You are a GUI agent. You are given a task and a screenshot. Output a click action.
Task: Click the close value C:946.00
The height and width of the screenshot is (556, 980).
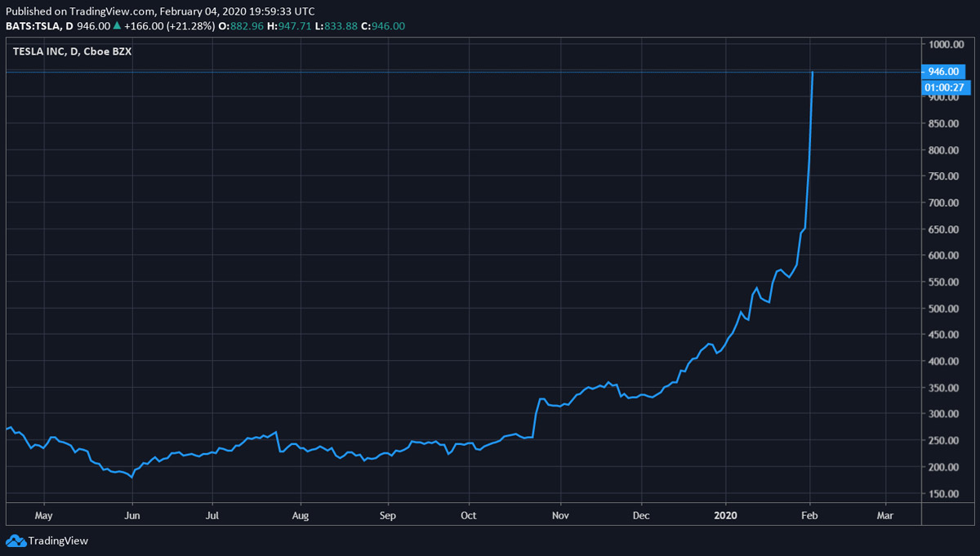click(x=383, y=26)
